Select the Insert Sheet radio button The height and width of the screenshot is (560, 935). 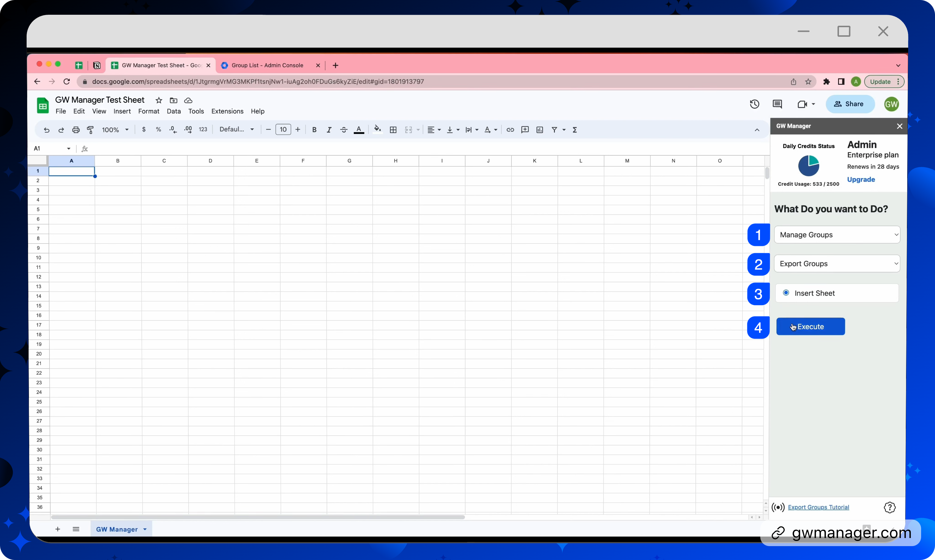786,293
